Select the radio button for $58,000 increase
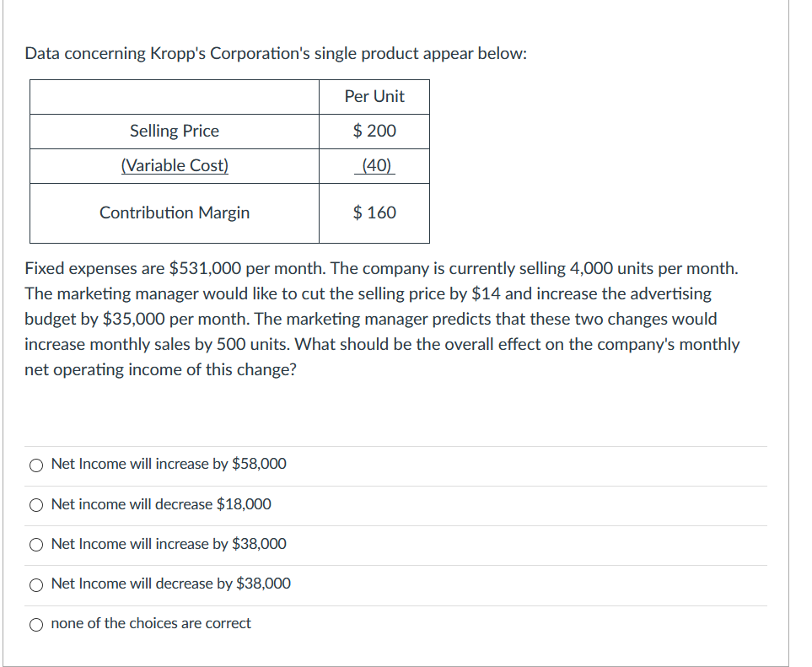 coord(37,464)
